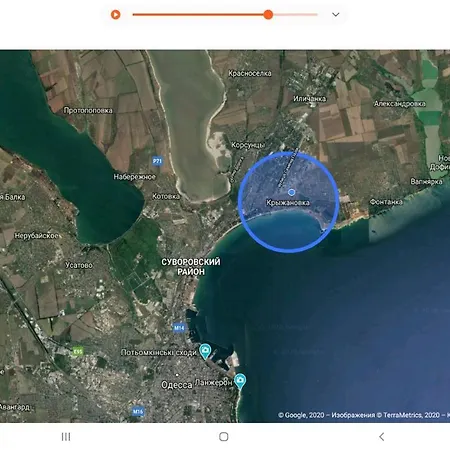Click the Фонтанка place label
This screenshot has width=450, height=450.
[386, 202]
